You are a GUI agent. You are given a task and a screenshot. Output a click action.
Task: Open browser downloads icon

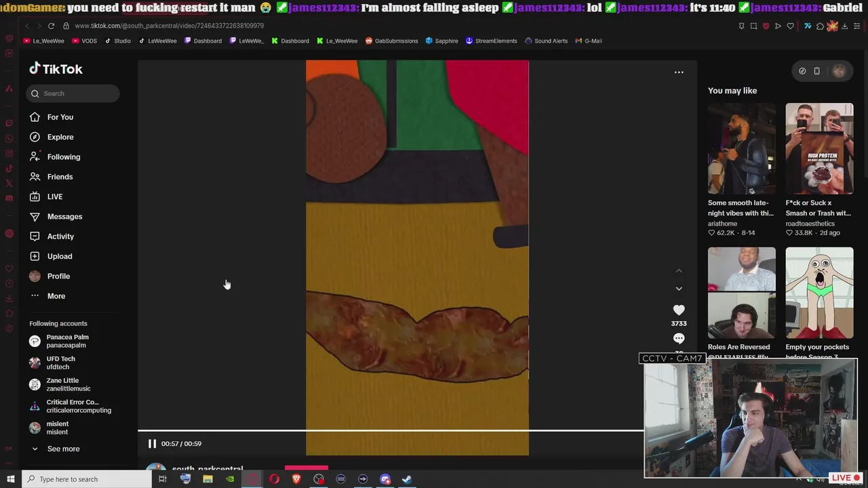844,26
